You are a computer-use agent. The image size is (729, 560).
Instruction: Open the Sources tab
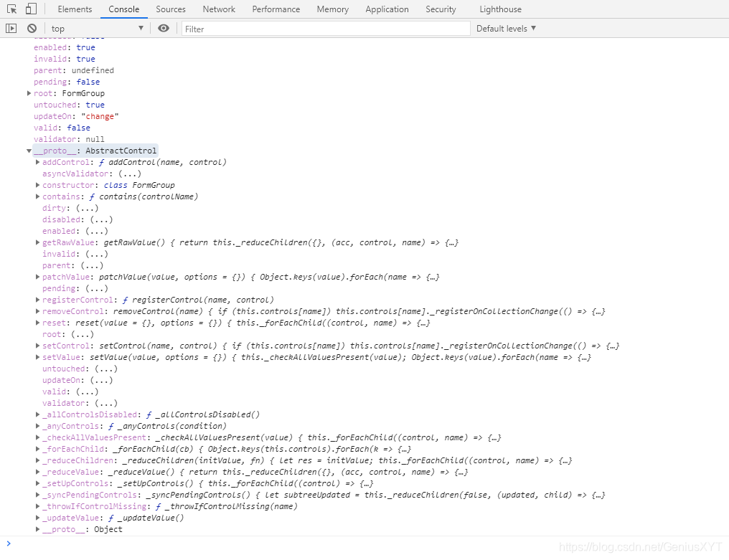(171, 9)
